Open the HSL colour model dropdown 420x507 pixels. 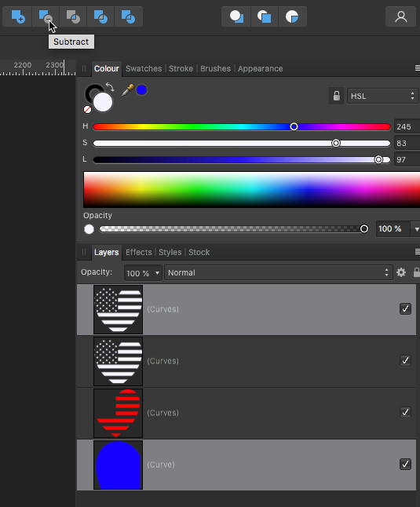click(382, 96)
